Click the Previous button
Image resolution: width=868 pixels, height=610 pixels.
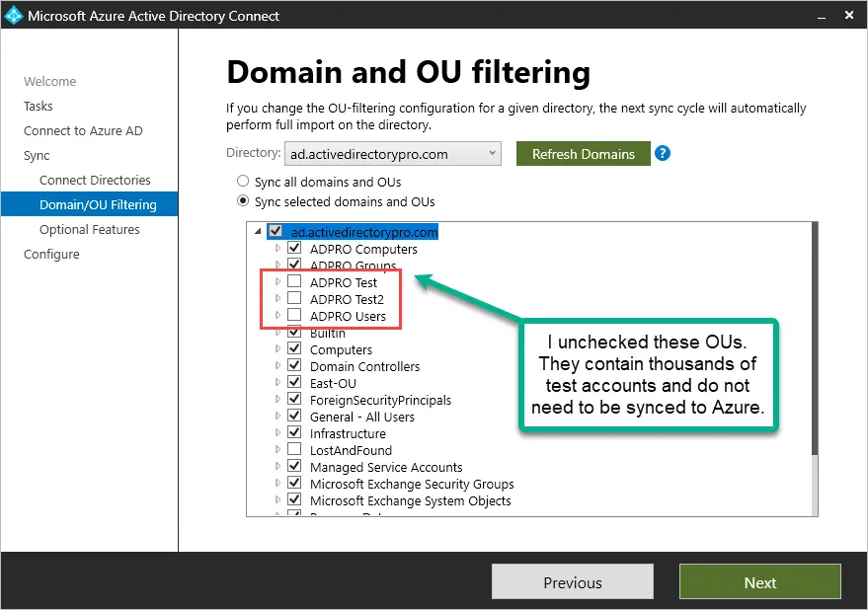[x=573, y=581]
